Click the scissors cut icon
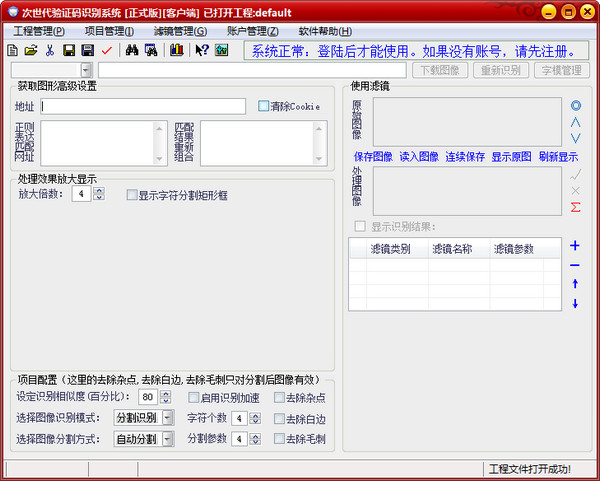Viewport: 600px width, 481px height. tap(49, 50)
